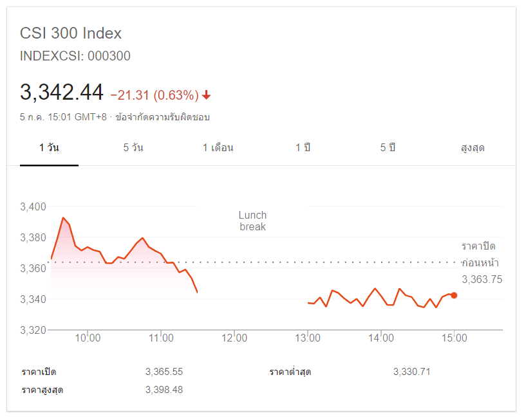
Task: Click the red down arrow icon
Action: (206, 95)
